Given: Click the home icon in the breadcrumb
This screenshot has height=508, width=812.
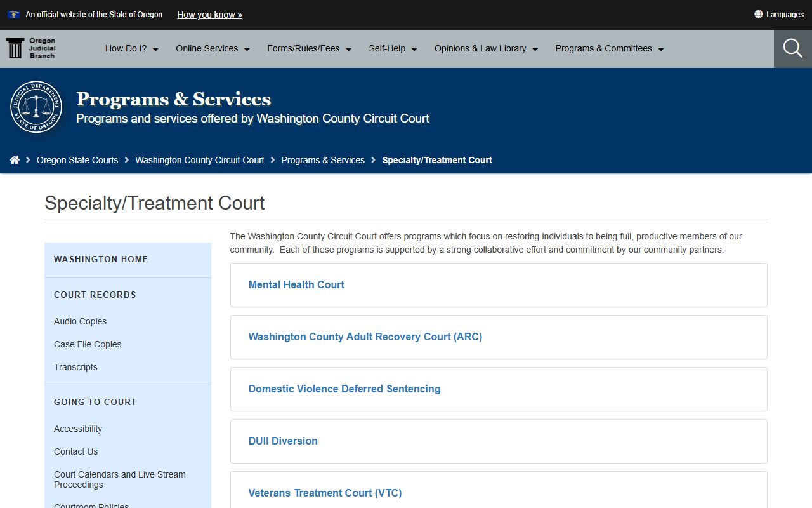Looking at the screenshot, I should click(x=15, y=160).
